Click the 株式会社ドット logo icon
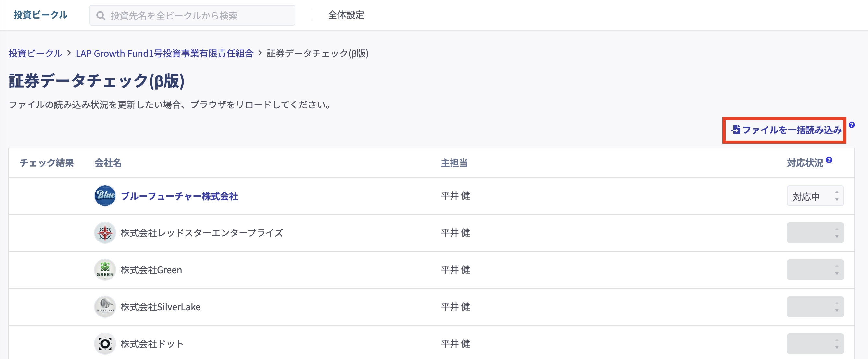 click(x=105, y=344)
